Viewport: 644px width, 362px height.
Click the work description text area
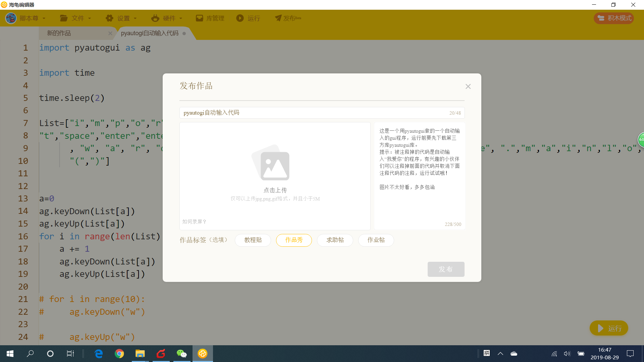[420, 176]
